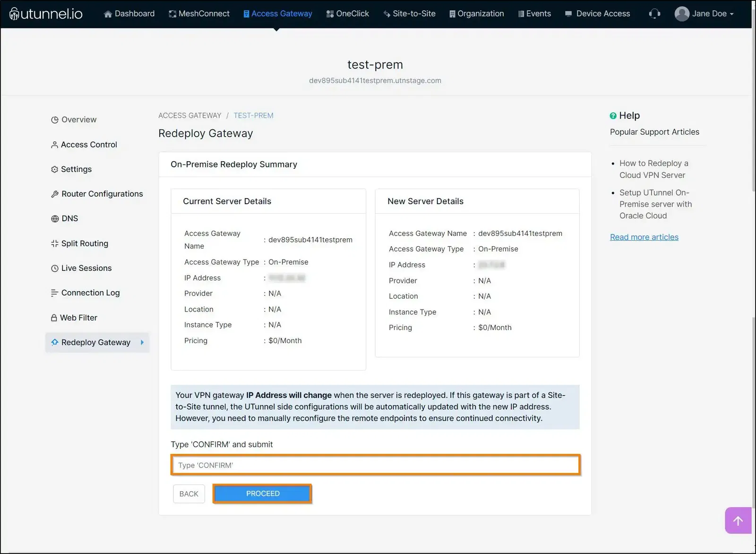The height and width of the screenshot is (554, 756).
Task: Open Connection Log in sidebar
Action: [x=85, y=293]
